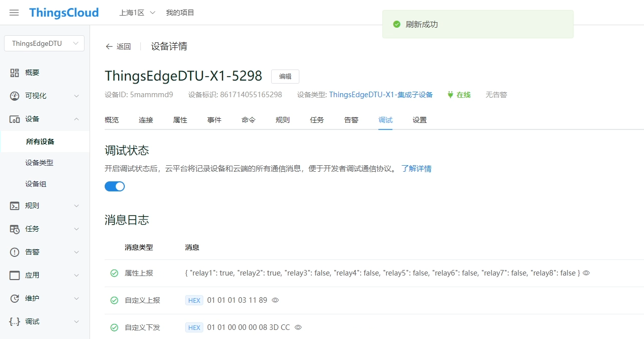Viewport: 644px width, 339px height.
Task: Open ThingsEdgeDTU-X1-集成子设备 device type link
Action: tap(381, 95)
